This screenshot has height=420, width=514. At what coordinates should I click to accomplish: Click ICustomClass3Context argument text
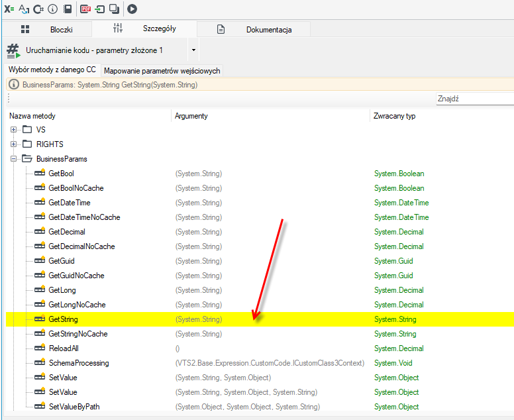[270, 363]
